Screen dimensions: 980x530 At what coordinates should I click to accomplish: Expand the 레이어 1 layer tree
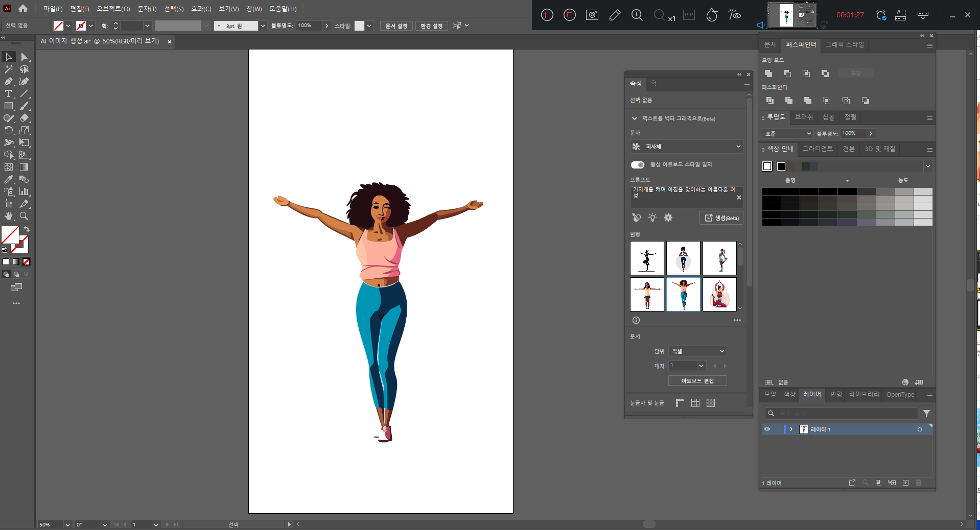pyautogui.click(x=791, y=429)
